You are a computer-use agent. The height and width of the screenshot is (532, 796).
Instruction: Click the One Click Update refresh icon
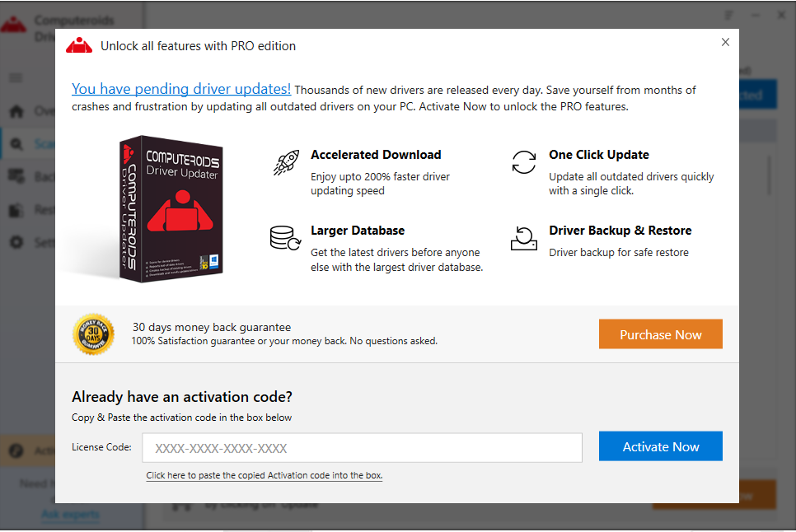click(x=523, y=162)
